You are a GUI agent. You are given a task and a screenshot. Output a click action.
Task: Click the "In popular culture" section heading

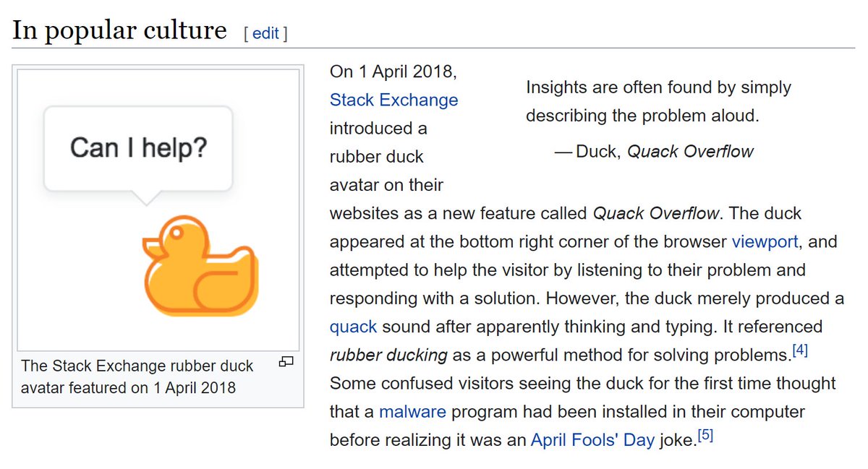click(x=119, y=30)
